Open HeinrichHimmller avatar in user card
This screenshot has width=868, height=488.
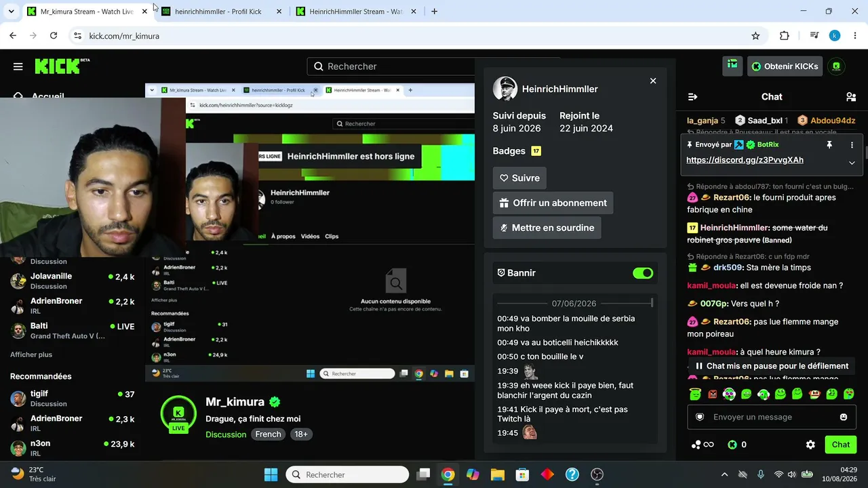(x=505, y=89)
